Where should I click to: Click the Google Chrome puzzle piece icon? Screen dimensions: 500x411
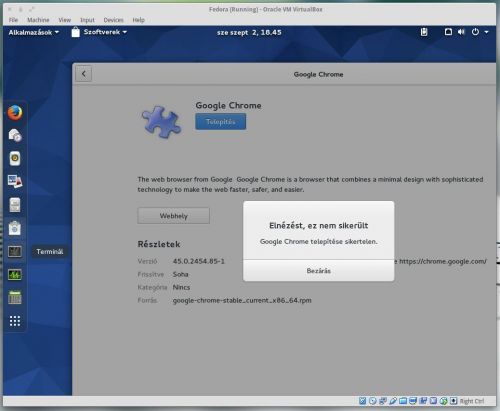click(x=162, y=122)
